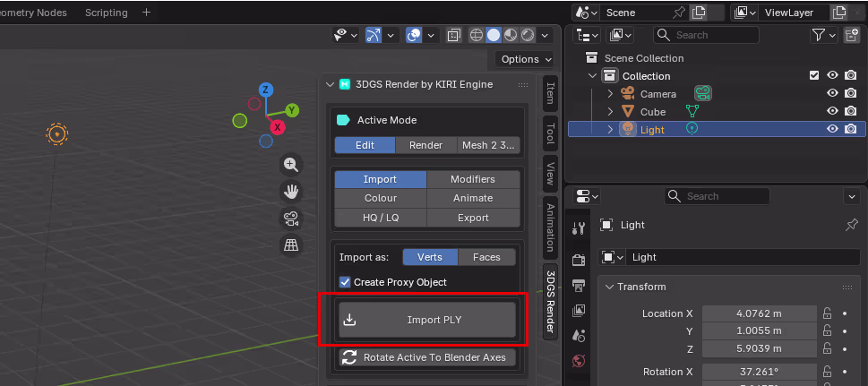Click the camera data icon next to Camera
This screenshot has width=868, height=386.
[x=703, y=94]
